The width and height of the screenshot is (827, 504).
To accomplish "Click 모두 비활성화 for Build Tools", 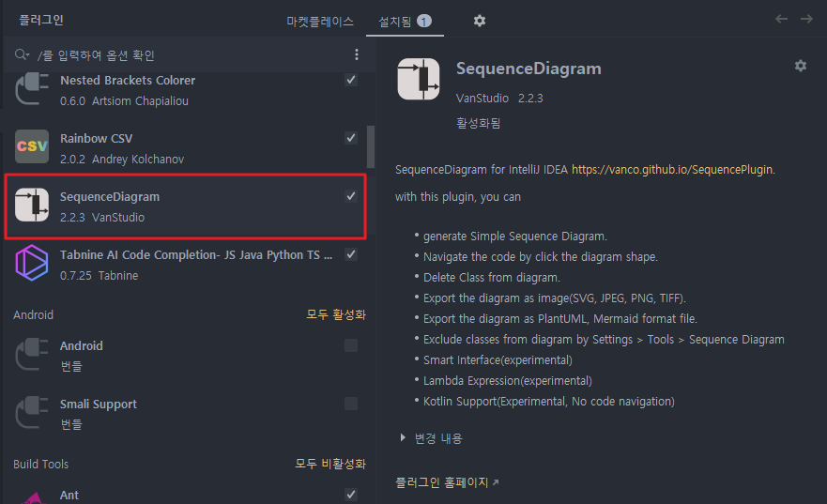I will (330, 464).
